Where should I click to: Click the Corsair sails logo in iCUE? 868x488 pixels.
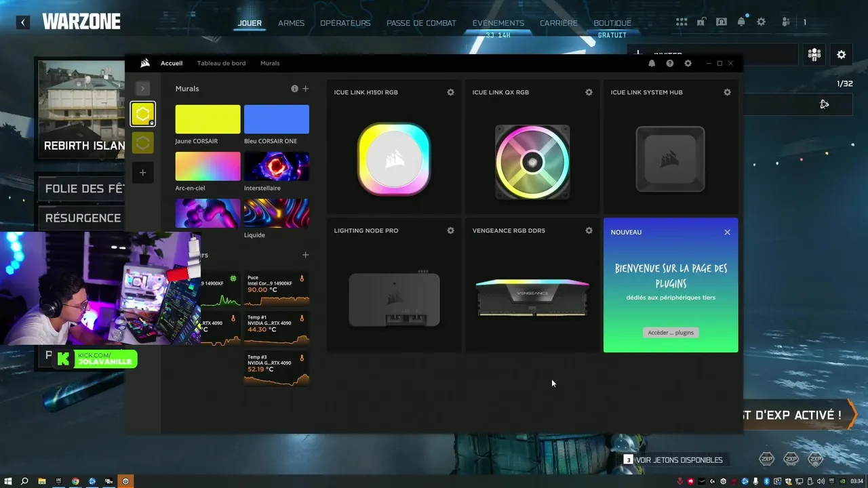145,63
